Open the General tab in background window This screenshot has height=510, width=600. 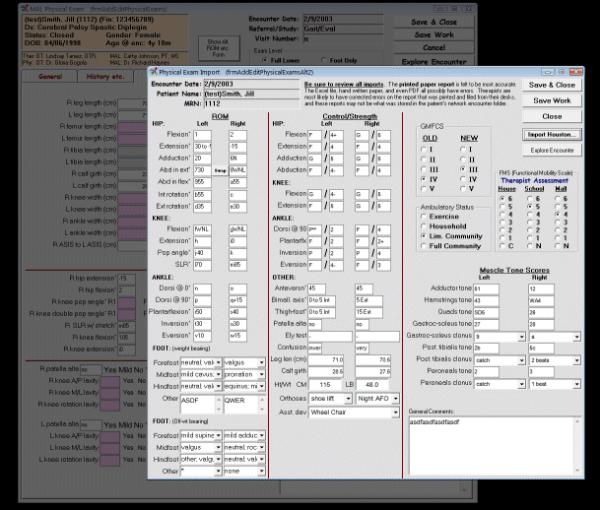coord(50,77)
